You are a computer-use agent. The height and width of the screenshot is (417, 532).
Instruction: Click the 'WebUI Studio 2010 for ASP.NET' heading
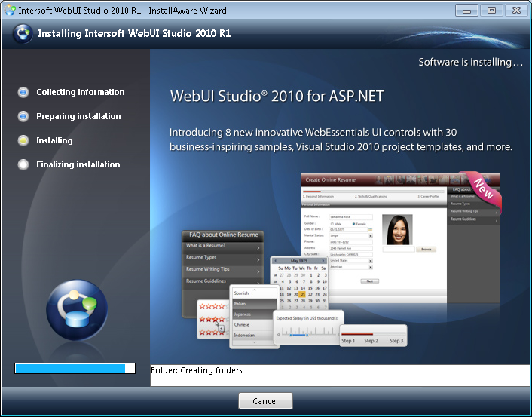tap(277, 97)
